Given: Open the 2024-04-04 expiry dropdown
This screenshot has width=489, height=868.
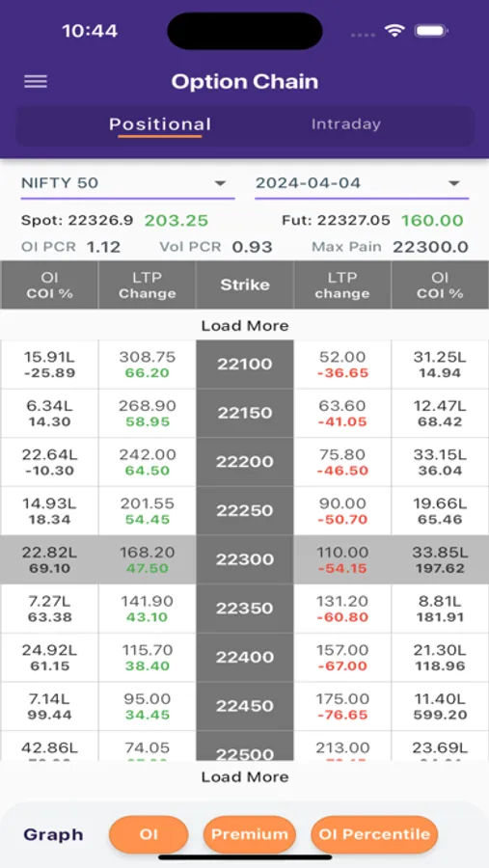Looking at the screenshot, I should [x=362, y=183].
